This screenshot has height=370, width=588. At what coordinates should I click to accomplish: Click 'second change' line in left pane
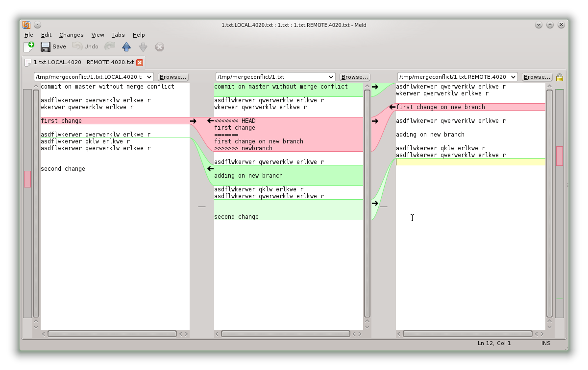click(63, 169)
